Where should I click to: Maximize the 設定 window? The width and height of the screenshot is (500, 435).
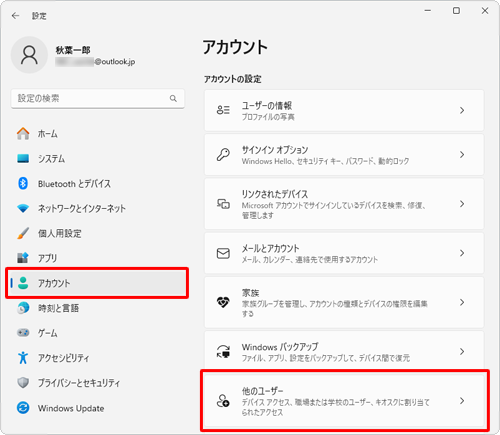point(456,11)
